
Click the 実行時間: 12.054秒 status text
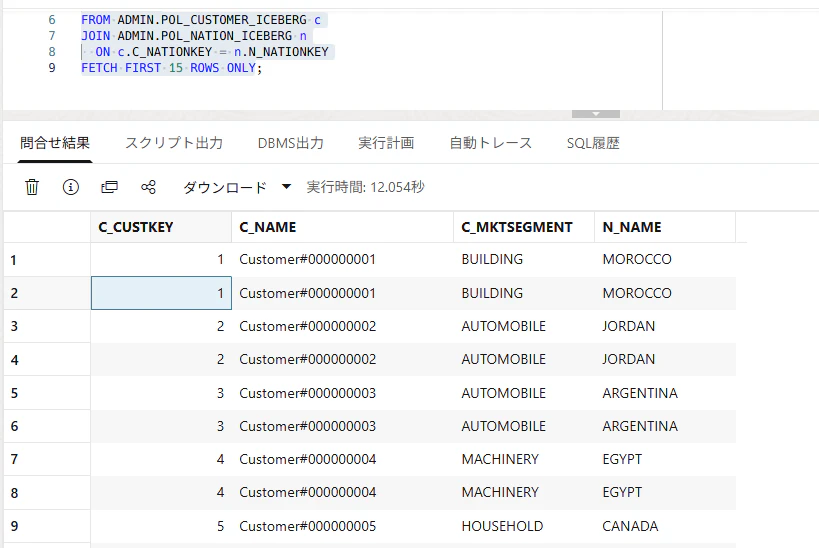point(365,187)
